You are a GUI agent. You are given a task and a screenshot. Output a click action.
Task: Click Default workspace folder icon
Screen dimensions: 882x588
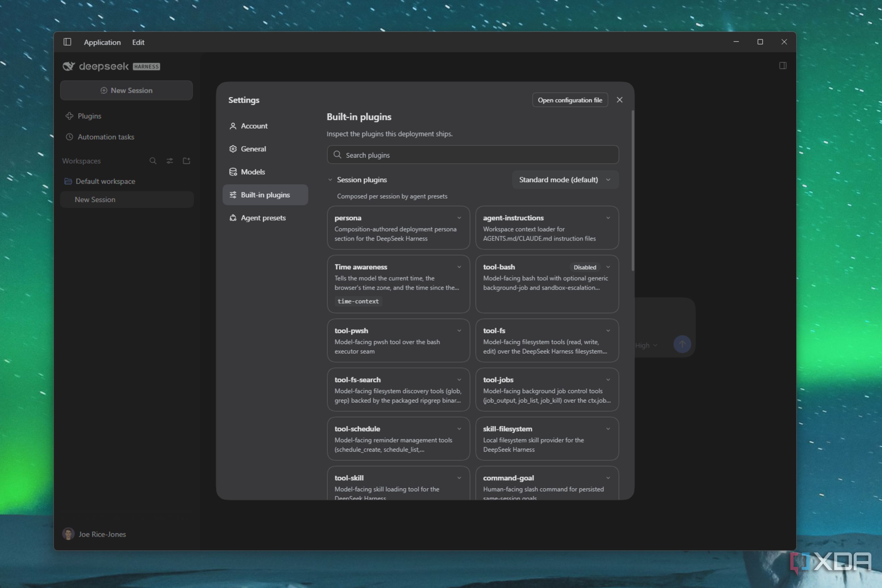[x=68, y=181]
